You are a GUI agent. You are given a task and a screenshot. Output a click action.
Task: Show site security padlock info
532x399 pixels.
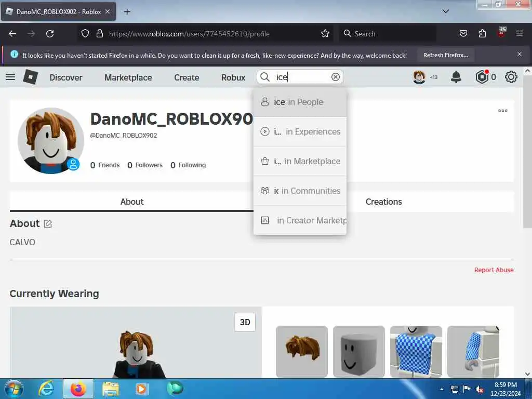coord(99,33)
